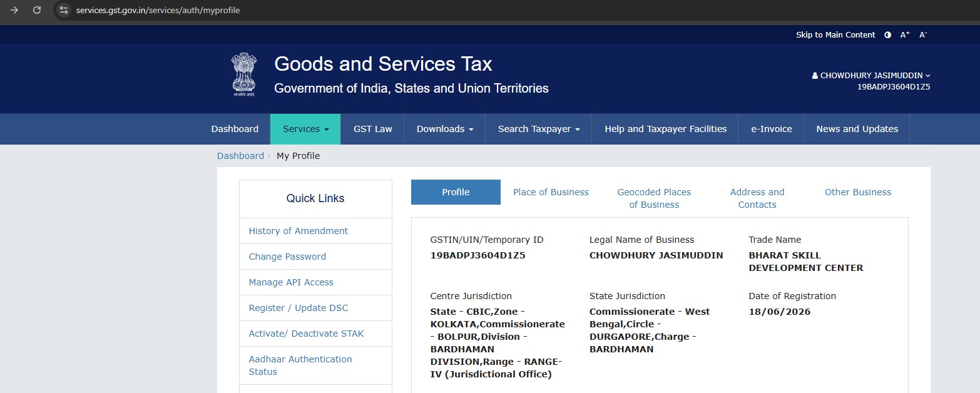Click the Dashboard breadcrumb link
The height and width of the screenshot is (393, 980).
click(240, 156)
